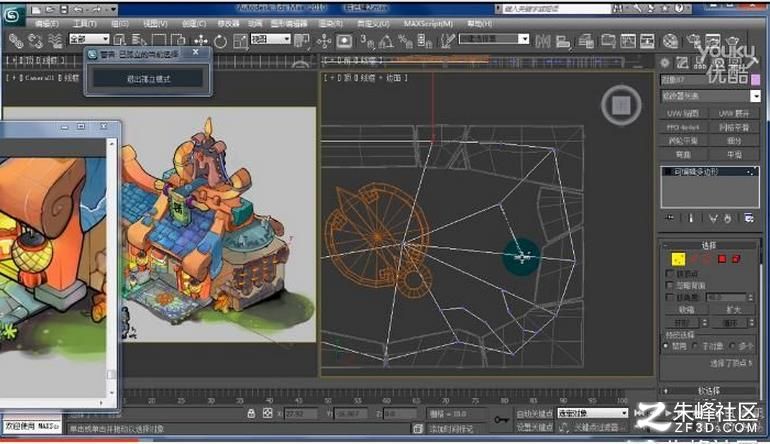770x444 pixels.
Task: Toggle the Percent Snap icon
Action: coord(405,41)
